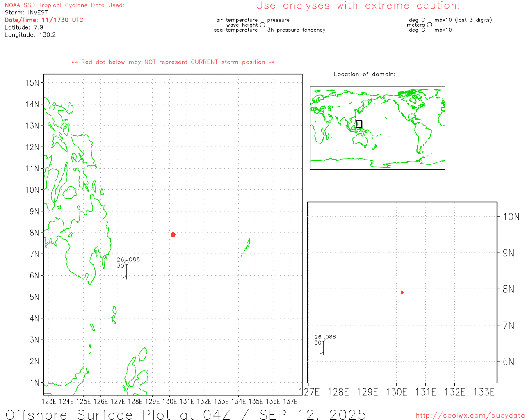Viewport: 525px width, 420px height.
Task: Click the buoy station circle on zoomed map
Action: [324, 340]
